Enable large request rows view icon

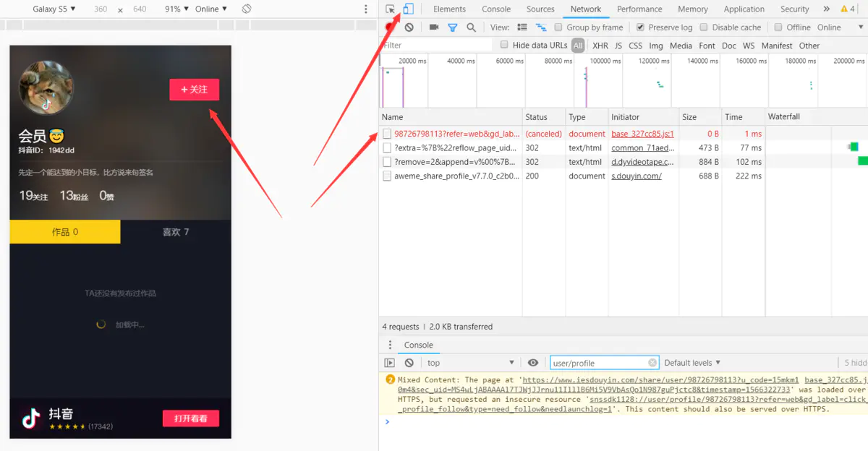click(522, 27)
